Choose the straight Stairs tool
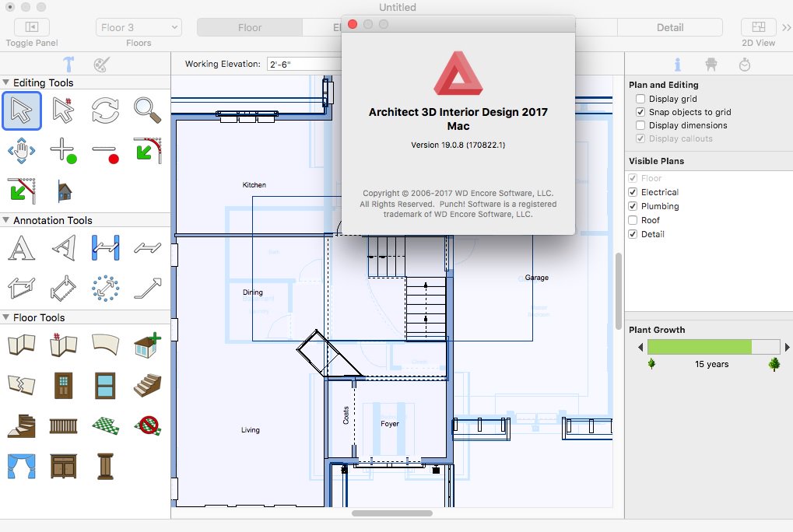 click(x=147, y=386)
